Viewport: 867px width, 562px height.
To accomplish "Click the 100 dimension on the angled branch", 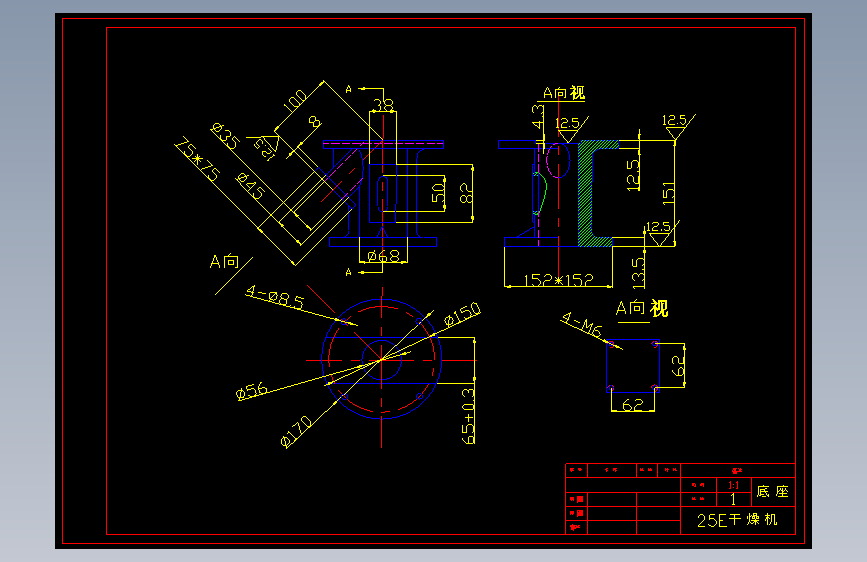I will [295, 101].
